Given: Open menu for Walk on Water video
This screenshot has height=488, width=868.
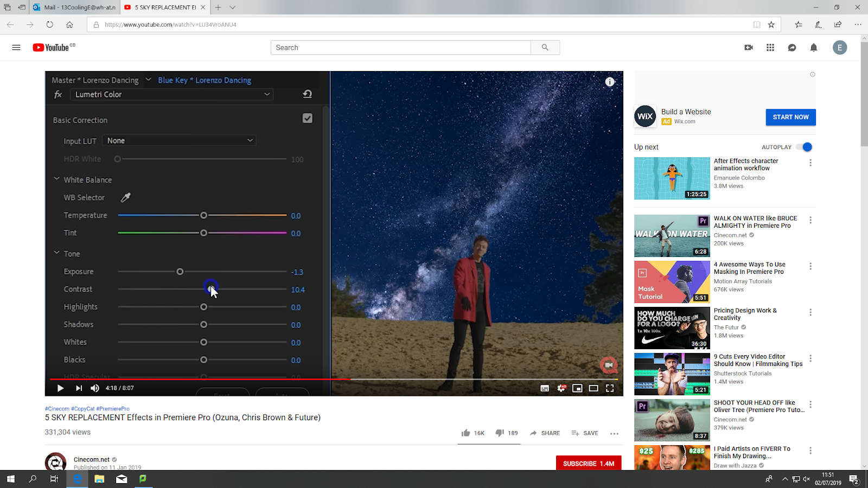Looking at the screenshot, I should [x=810, y=220].
